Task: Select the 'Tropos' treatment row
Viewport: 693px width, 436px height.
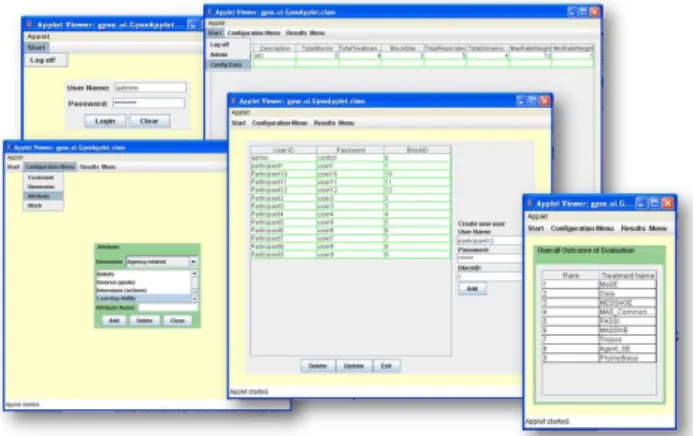Action: point(599,340)
